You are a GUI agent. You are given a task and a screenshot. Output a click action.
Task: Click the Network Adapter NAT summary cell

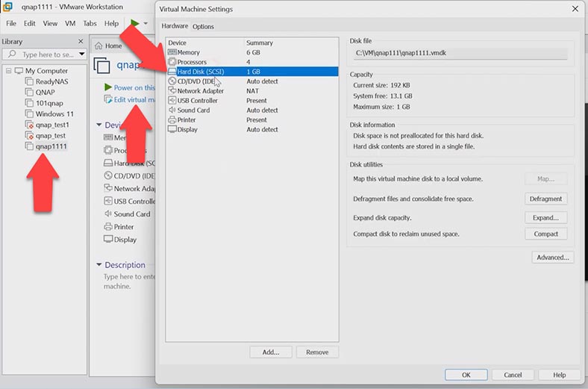pyautogui.click(x=253, y=91)
